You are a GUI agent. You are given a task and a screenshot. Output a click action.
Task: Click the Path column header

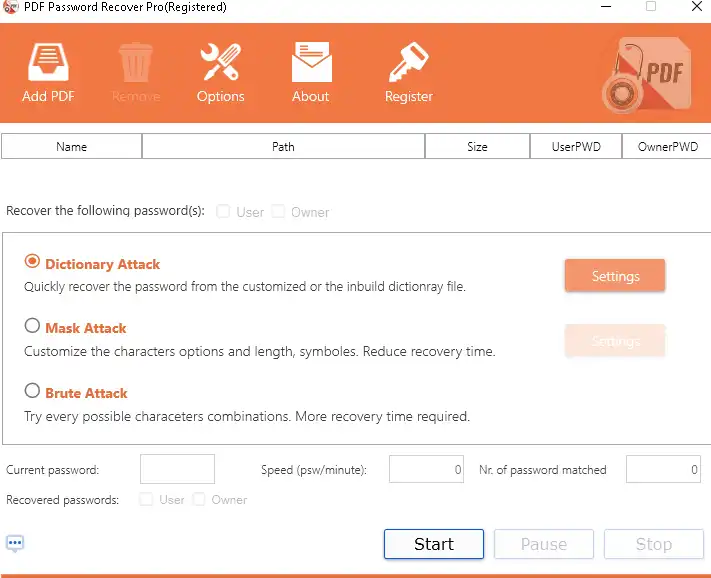[x=283, y=147]
